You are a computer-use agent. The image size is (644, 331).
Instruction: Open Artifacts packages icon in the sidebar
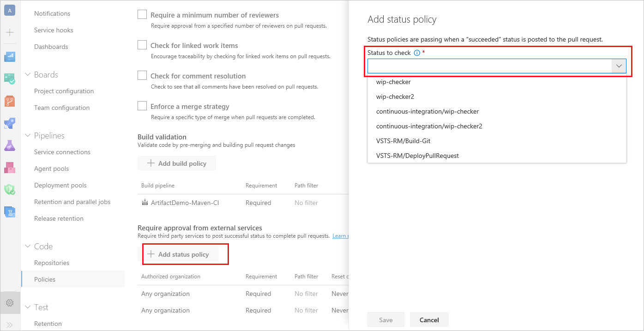click(x=10, y=167)
